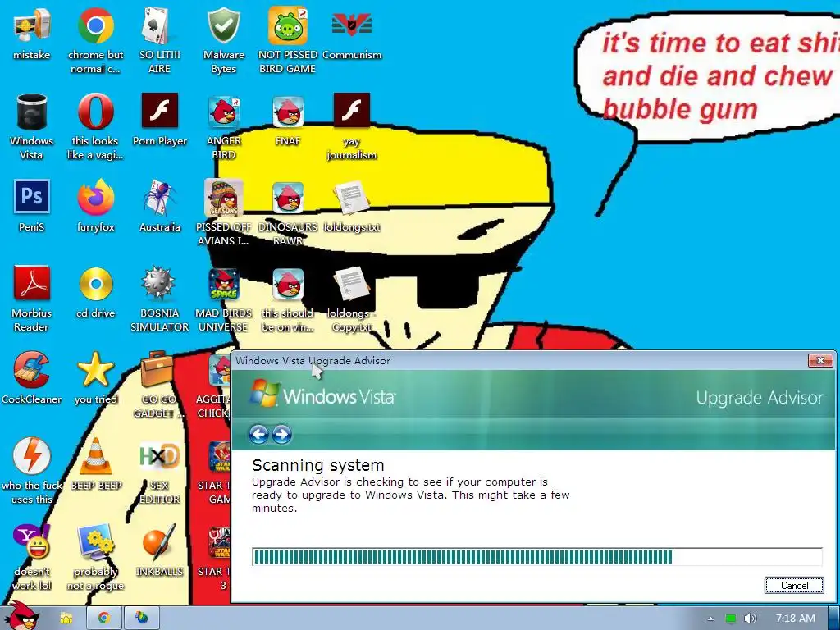This screenshot has width=840, height=630.
Task: Open the 'Australia' spider solitaire icon
Action: [x=159, y=197]
